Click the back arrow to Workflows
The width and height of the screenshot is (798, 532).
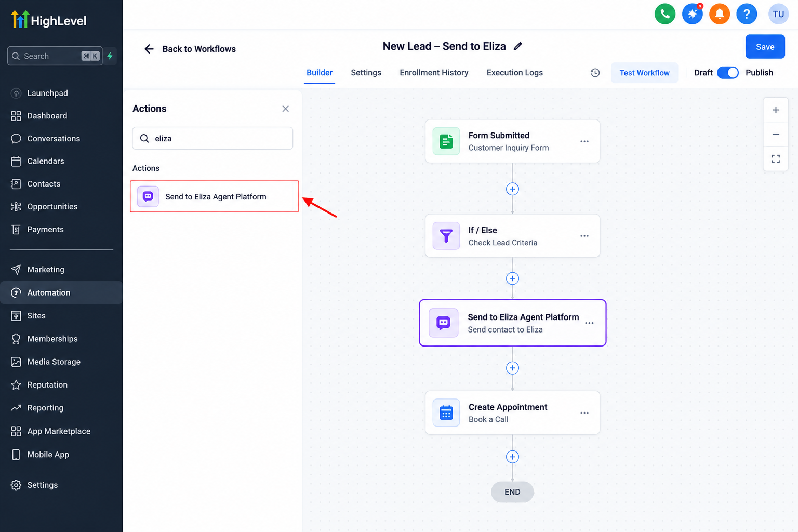pos(149,49)
